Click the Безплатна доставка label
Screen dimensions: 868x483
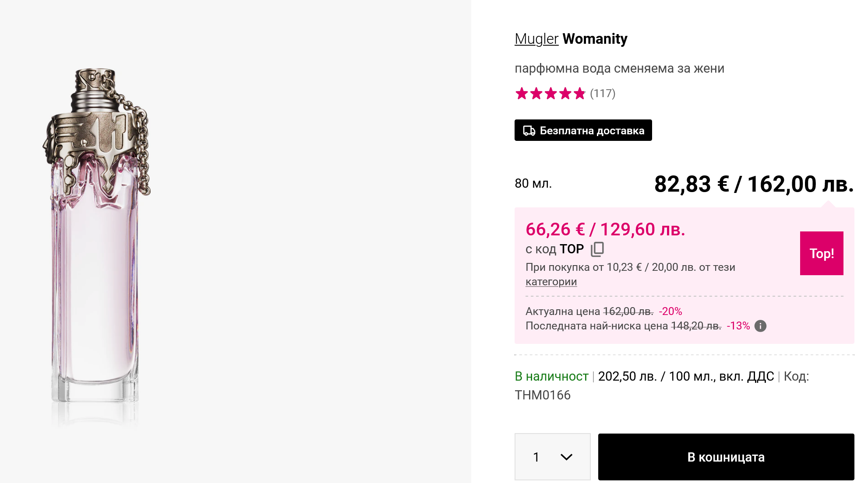(592, 131)
